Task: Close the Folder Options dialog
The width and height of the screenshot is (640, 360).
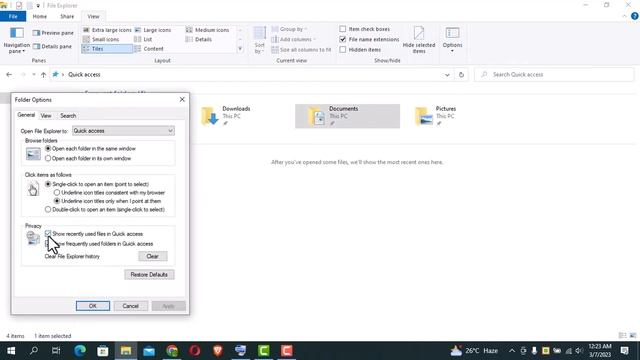Action: 182,100
